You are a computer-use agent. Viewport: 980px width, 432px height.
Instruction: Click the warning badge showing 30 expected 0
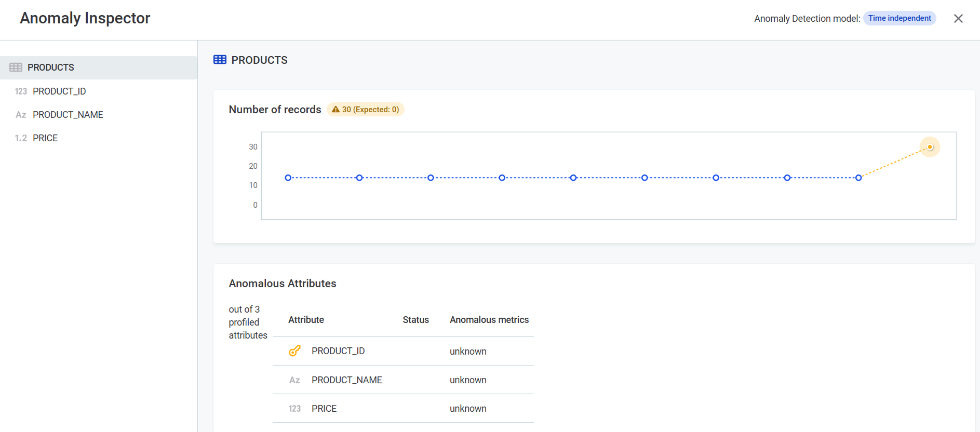coord(366,110)
